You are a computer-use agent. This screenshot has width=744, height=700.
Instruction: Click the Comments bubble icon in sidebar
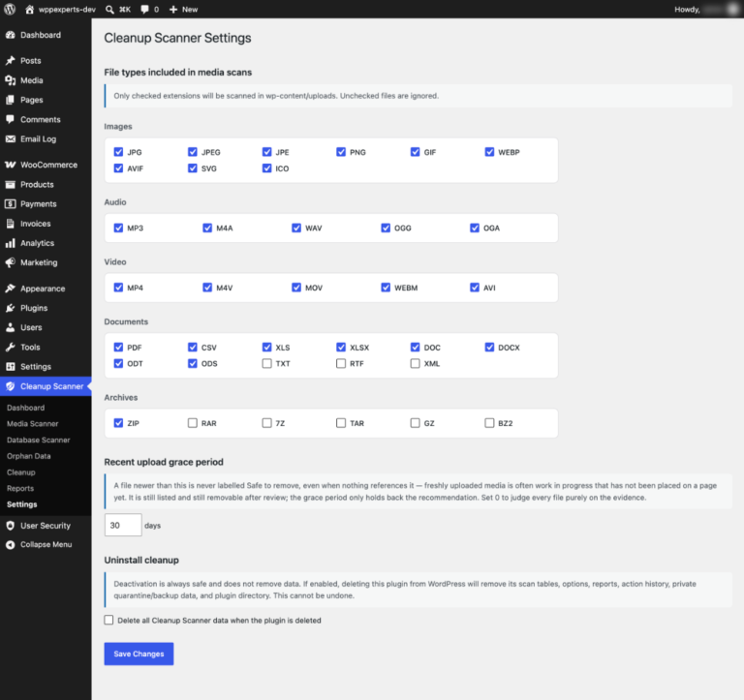[x=10, y=119]
